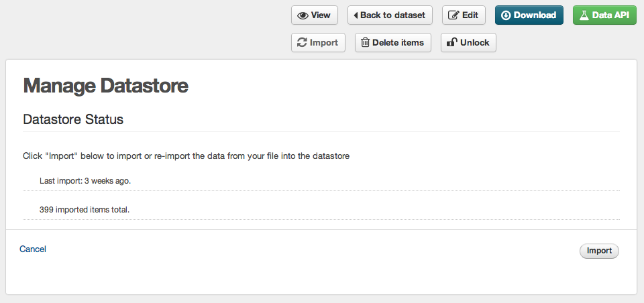
Task: Click the open padlock icon on Unlock
Action: point(451,42)
